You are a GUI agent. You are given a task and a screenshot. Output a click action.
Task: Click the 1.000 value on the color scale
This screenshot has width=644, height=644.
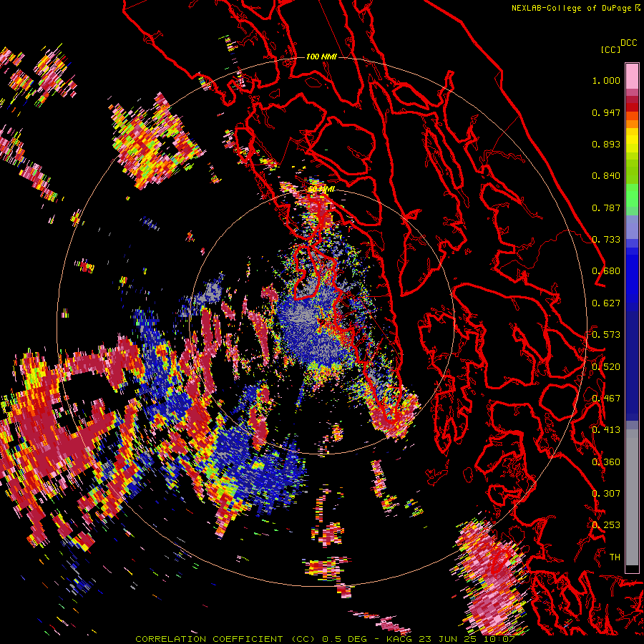click(x=606, y=80)
